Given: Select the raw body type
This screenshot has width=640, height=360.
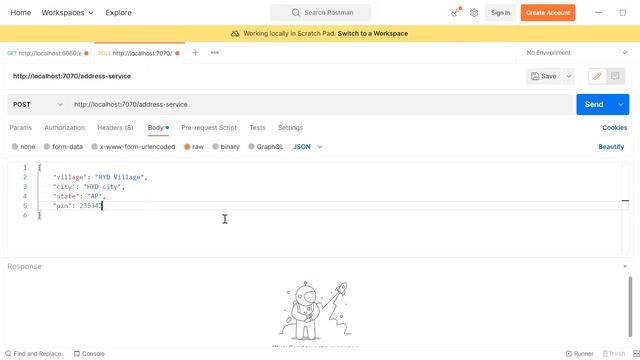Looking at the screenshot, I should (x=193, y=147).
